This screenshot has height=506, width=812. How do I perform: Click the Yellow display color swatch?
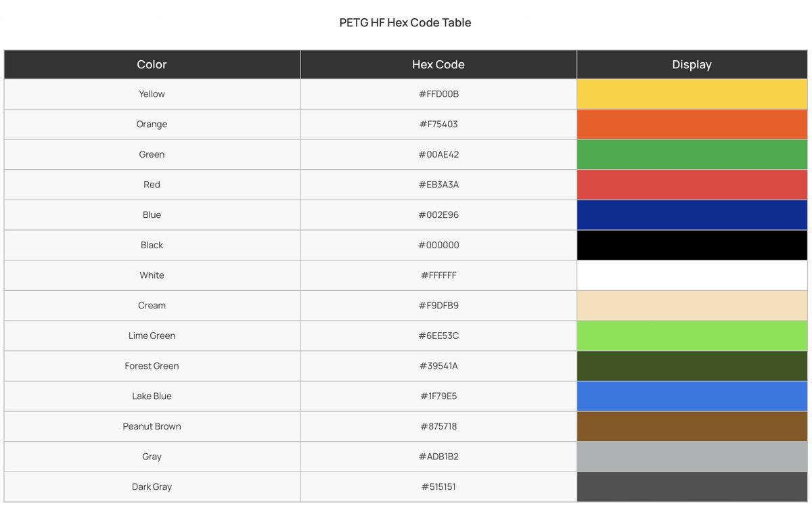692,94
